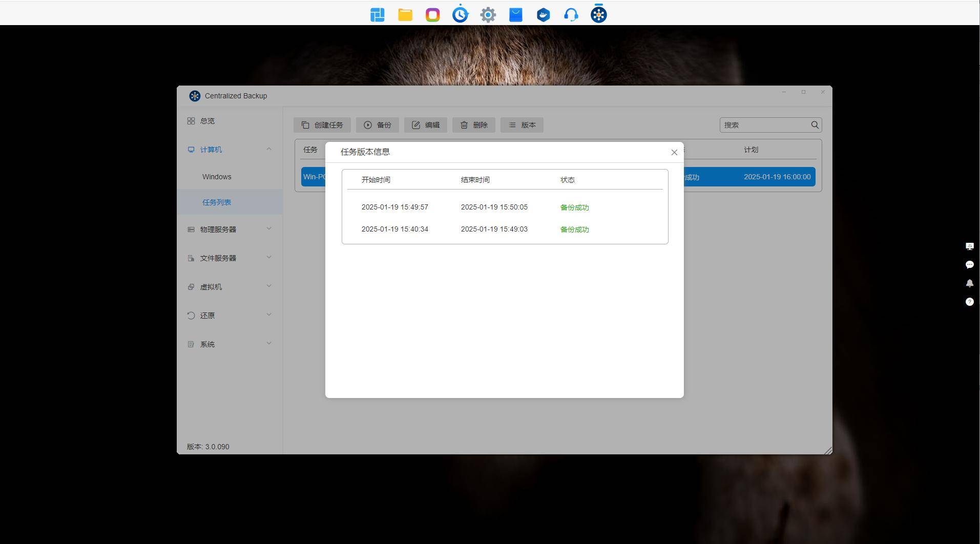Open the file manager folder icon in dock
980x544 pixels.
[405, 15]
